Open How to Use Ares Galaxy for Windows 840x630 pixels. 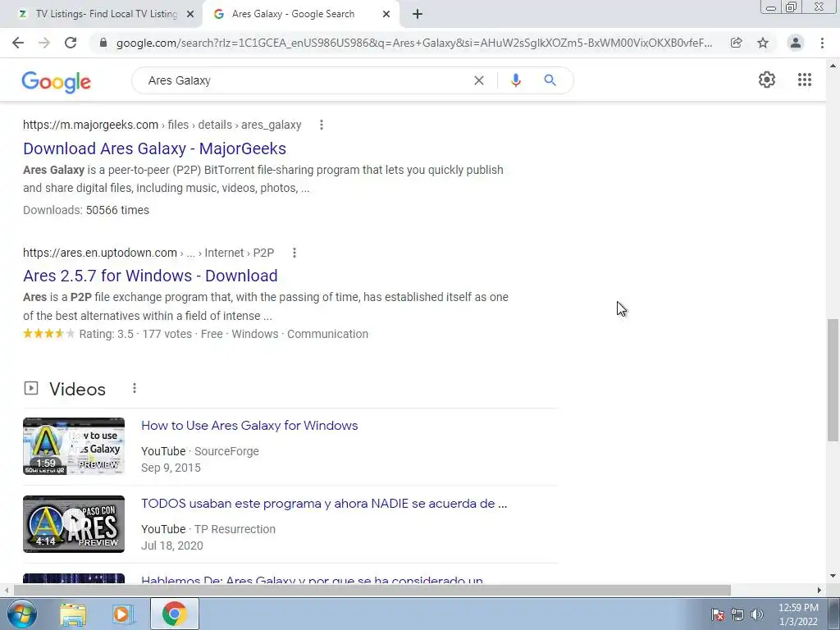[x=249, y=426]
